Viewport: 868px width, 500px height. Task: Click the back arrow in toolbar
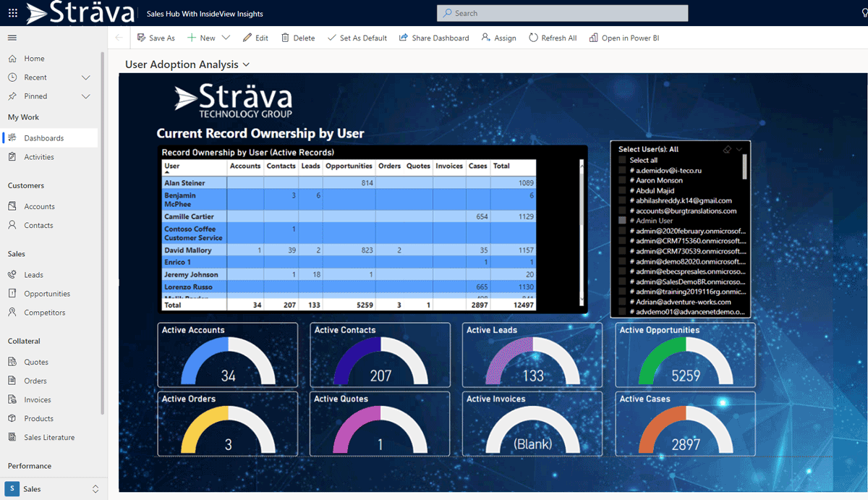pyautogui.click(x=119, y=38)
